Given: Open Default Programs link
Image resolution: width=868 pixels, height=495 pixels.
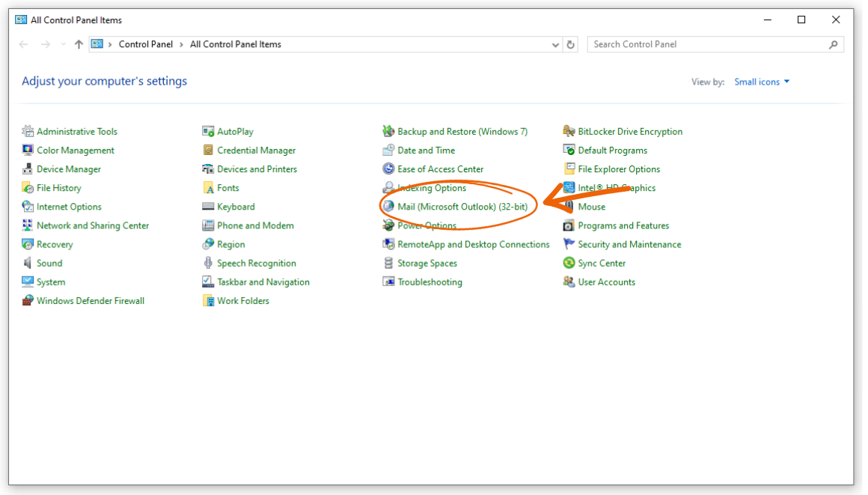Looking at the screenshot, I should click(612, 151).
